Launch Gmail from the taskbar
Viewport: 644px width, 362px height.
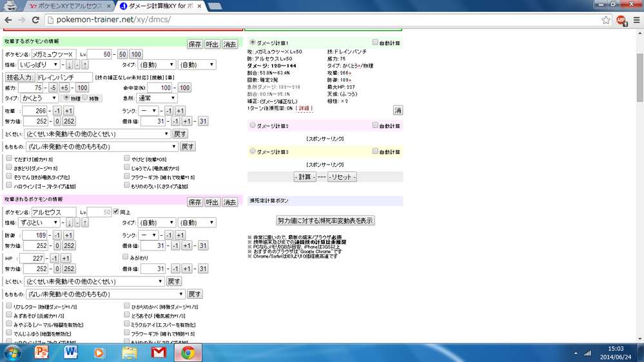pos(159,352)
